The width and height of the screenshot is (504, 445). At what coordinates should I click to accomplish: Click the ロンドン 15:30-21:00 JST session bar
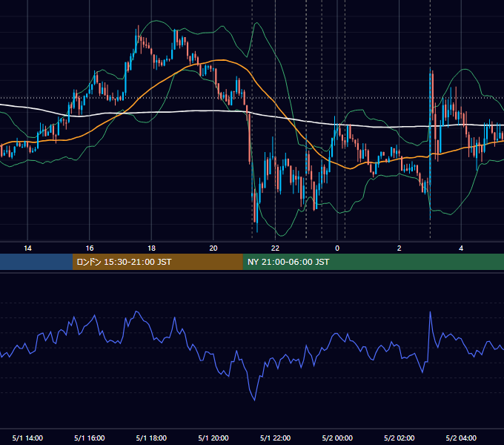(x=158, y=262)
